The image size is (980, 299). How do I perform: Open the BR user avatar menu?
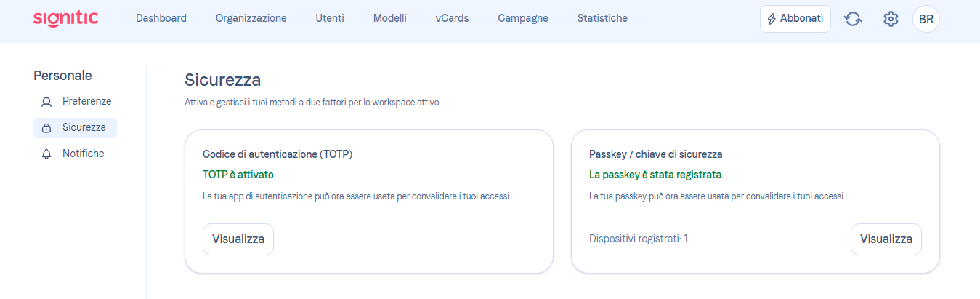926,19
